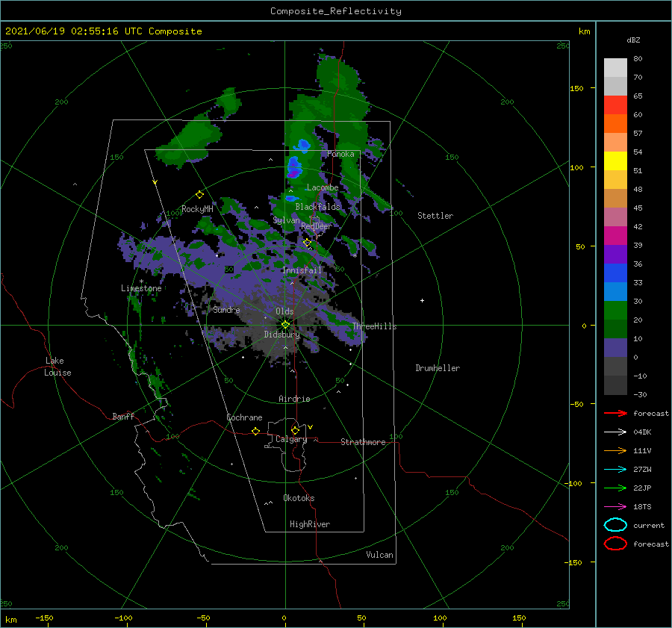Click the Calgary city label
This screenshot has width=672, height=628.
[x=291, y=439]
